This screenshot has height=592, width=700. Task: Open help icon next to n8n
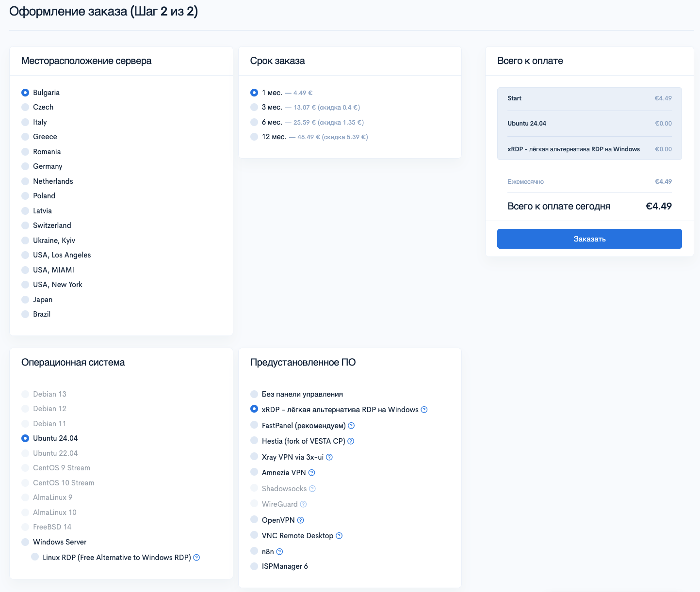[x=279, y=552]
